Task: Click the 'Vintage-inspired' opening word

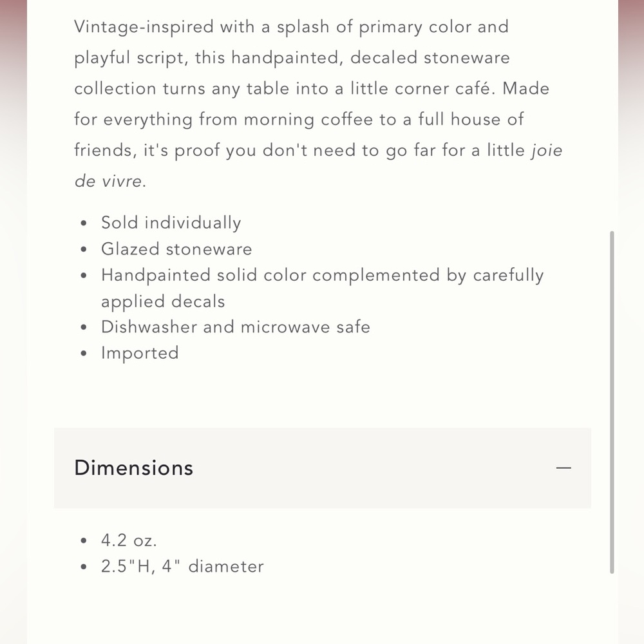Action: (144, 27)
